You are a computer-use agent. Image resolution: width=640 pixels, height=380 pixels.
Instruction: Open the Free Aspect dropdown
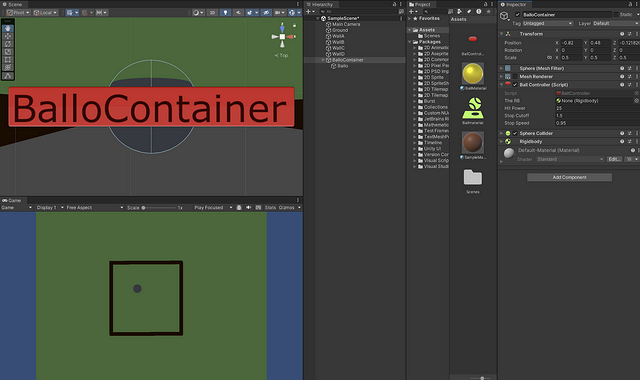click(x=95, y=208)
